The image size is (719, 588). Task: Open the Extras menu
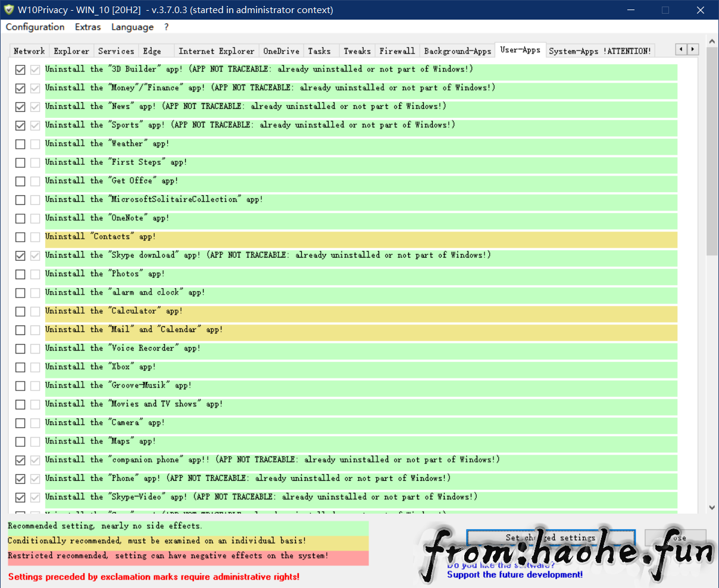87,27
